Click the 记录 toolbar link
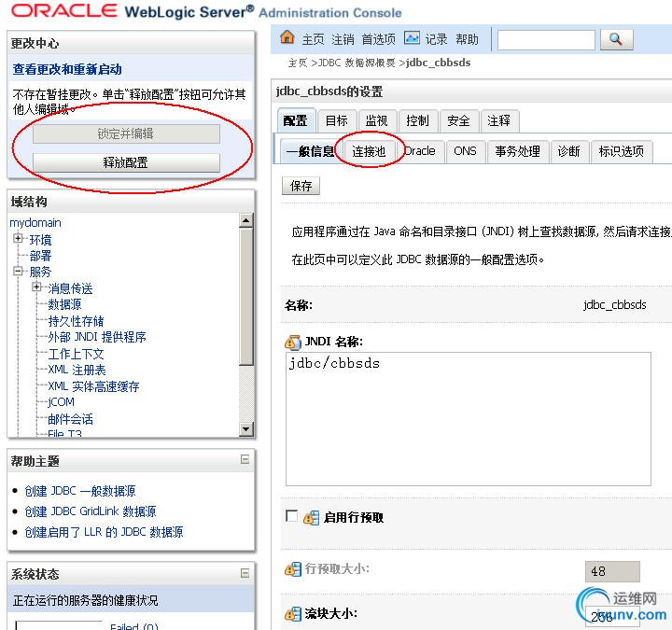 pos(436,39)
